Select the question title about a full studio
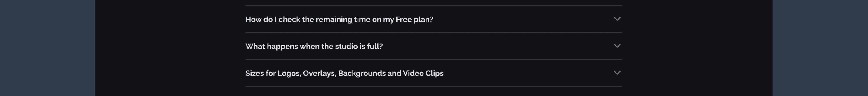The width and height of the screenshot is (868, 96). point(314,47)
